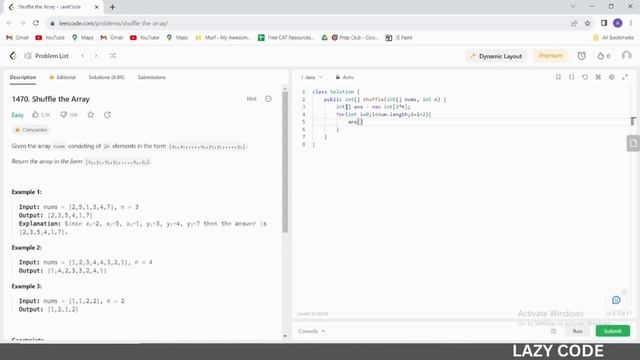Image resolution: width=640 pixels, height=360 pixels.
Task: Open Chrome menu three dots
Action: (631, 23)
